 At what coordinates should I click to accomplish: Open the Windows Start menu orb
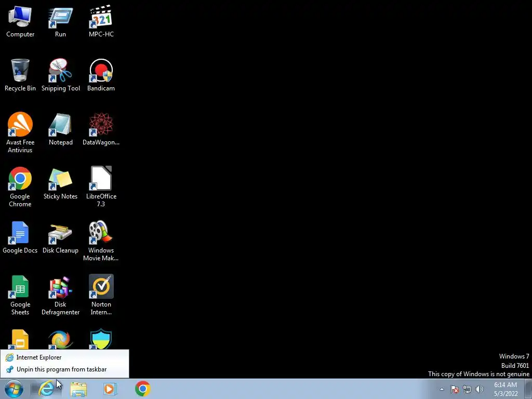coord(14,389)
